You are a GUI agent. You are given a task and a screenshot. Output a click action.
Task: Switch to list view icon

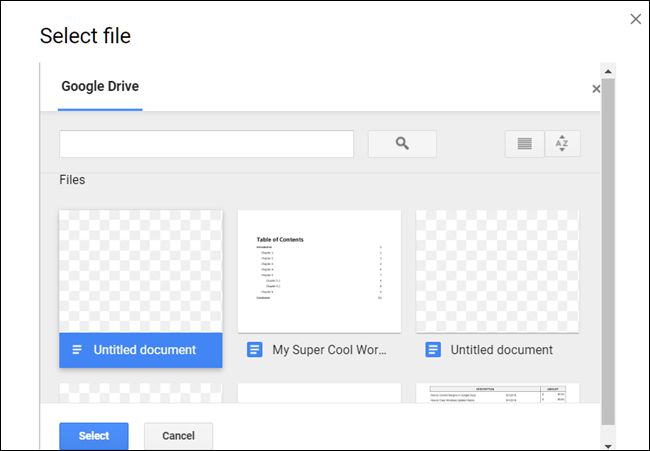click(524, 144)
